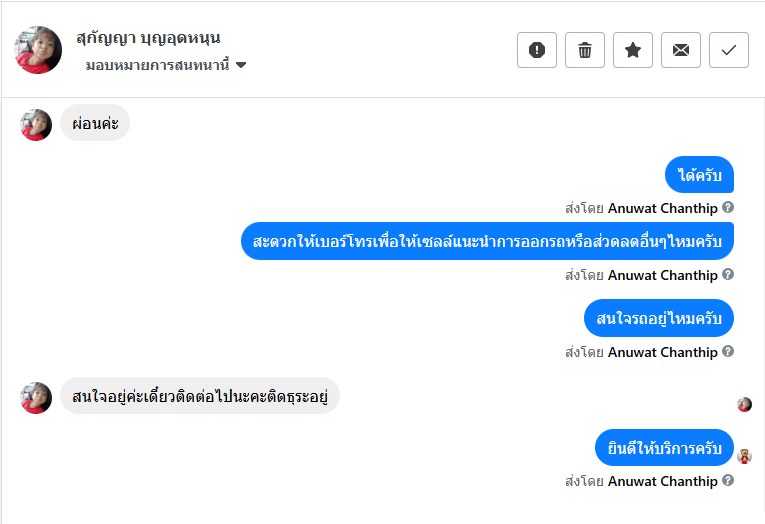The width and height of the screenshot is (765, 524).
Task: Click help icon under ได้ครับ message
Action: 728,207
